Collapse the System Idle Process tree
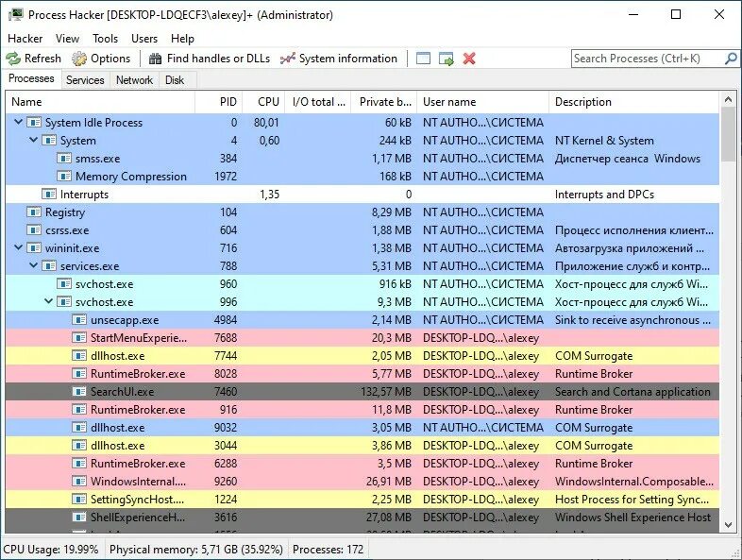 coord(19,122)
